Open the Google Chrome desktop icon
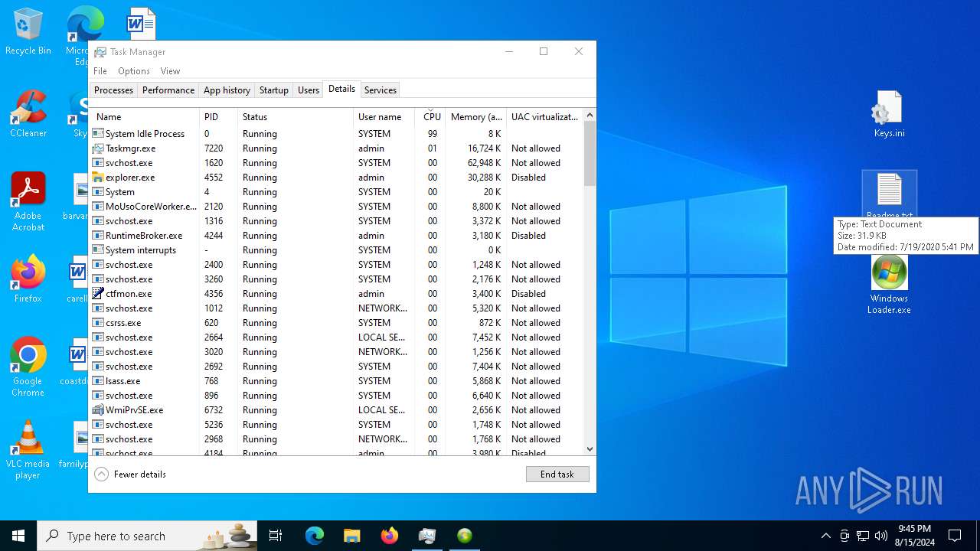980x551 pixels. tap(28, 367)
